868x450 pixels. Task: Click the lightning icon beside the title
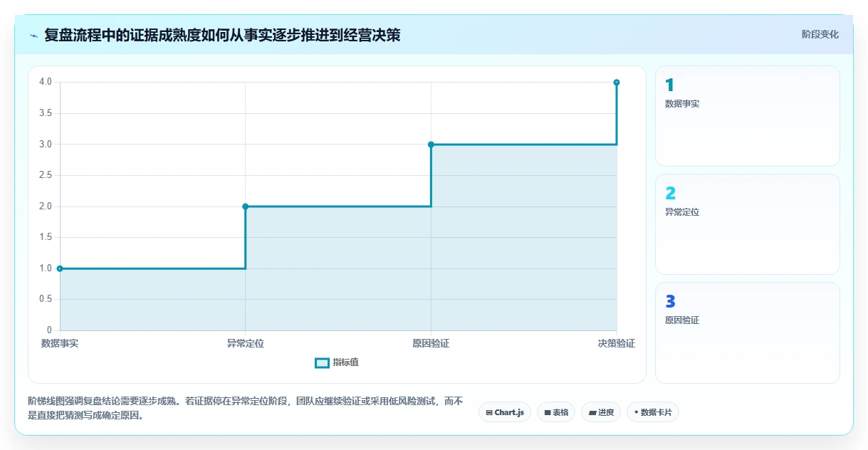coord(34,36)
